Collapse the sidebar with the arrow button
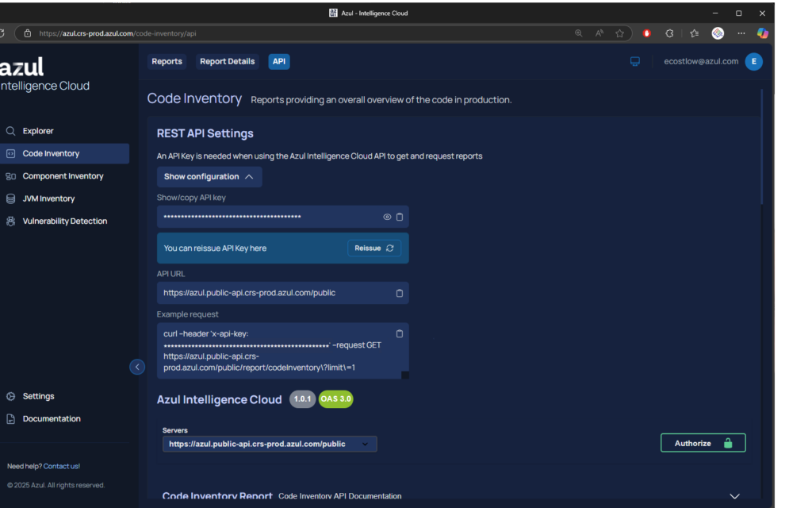The width and height of the screenshot is (812, 508). tap(137, 367)
